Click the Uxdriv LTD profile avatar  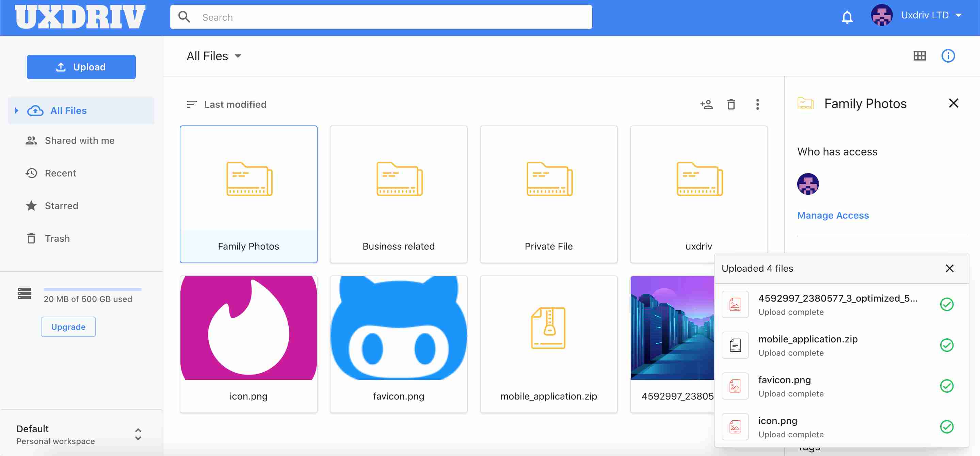click(x=882, y=16)
